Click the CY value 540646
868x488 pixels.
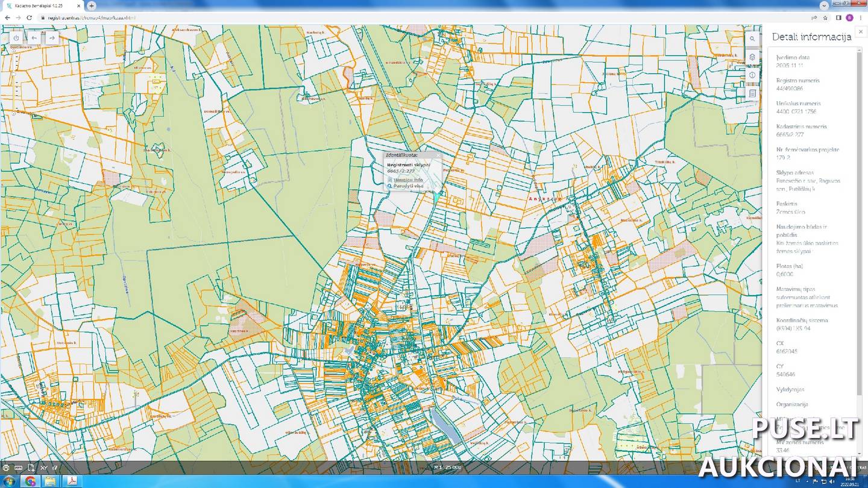coord(785,374)
